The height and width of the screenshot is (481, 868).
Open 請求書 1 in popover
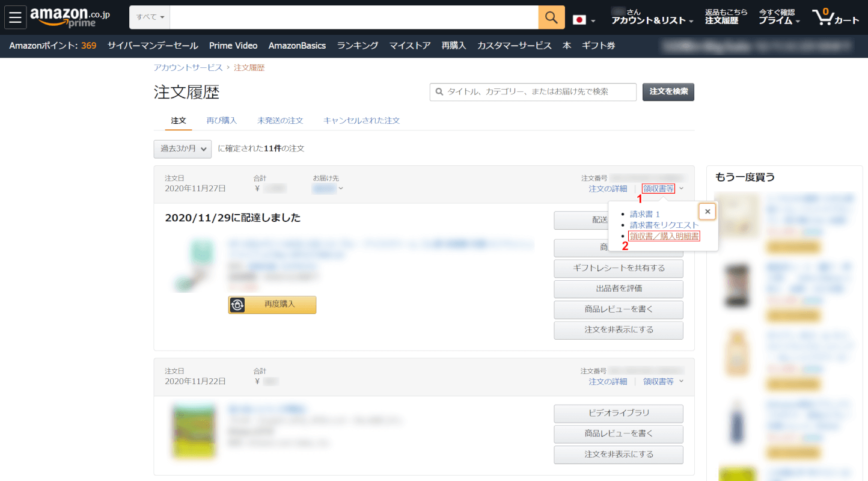point(645,214)
